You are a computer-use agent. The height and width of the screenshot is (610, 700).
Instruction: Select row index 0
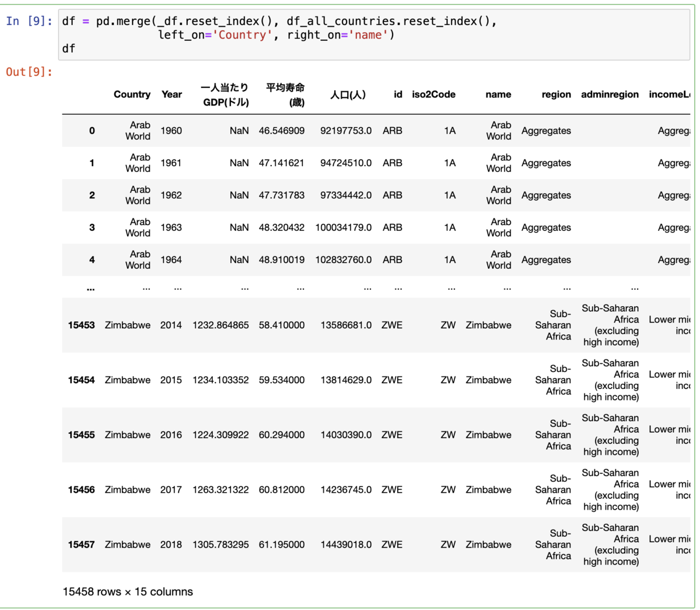[92, 131]
